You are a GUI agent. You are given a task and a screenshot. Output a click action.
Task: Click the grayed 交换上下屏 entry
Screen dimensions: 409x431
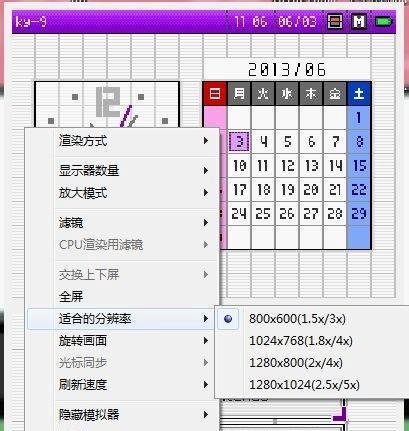click(x=123, y=275)
